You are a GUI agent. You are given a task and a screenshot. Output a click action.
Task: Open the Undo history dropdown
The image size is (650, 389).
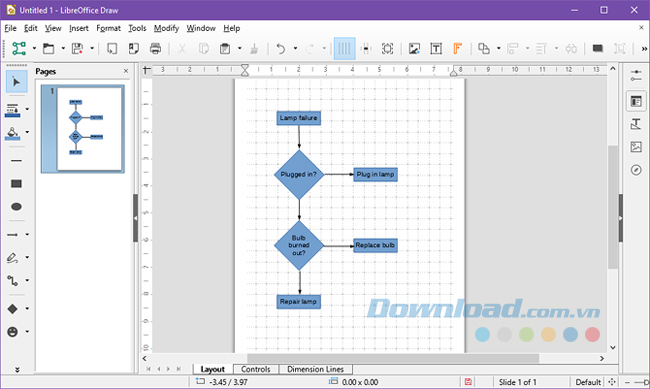[295, 49]
